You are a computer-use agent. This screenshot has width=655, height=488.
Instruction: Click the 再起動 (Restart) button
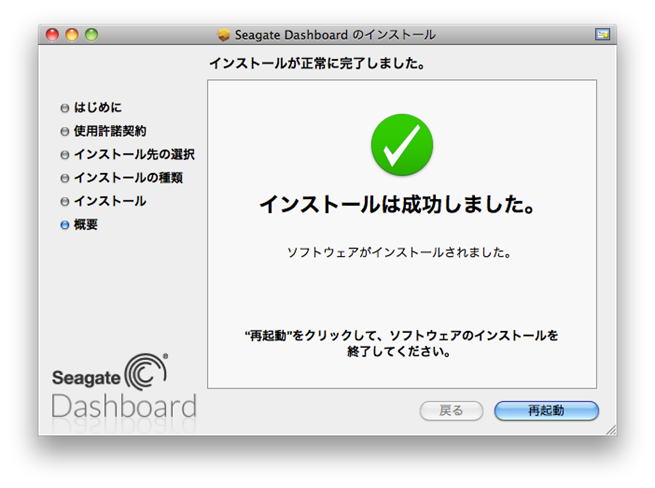(x=546, y=411)
